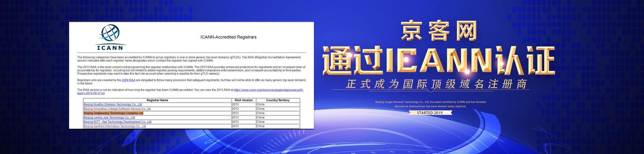Click the STARTED 2019 ribbon badge

[430, 113]
